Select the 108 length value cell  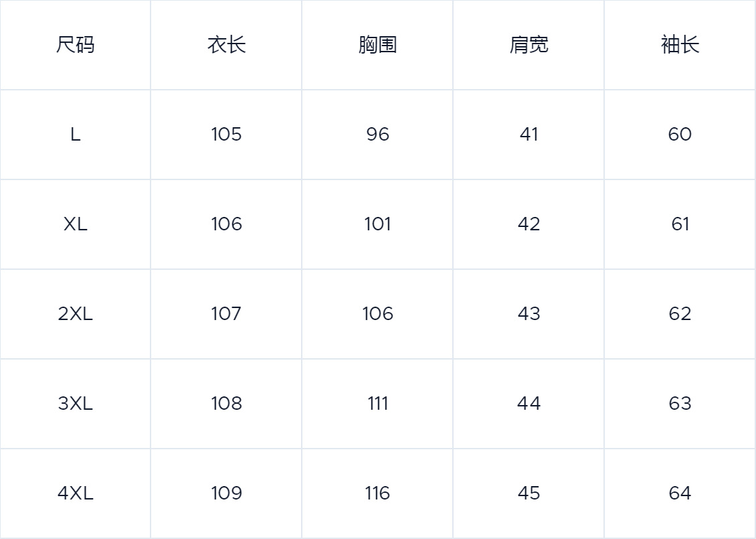226,403
